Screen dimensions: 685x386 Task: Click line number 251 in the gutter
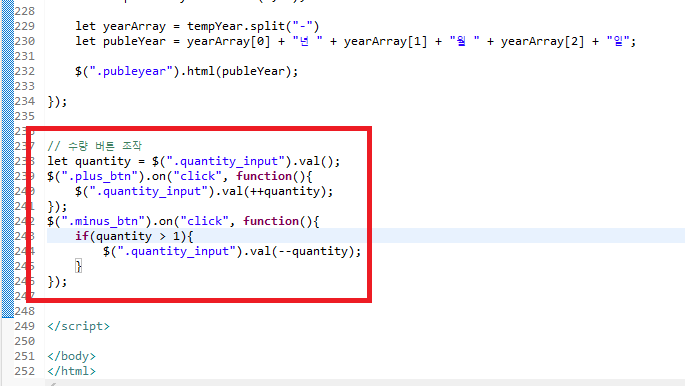24,356
